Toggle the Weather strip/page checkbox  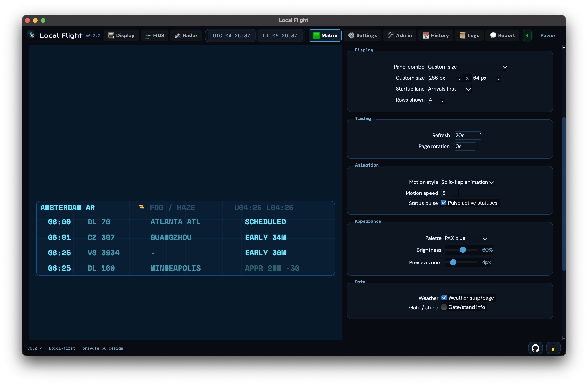point(444,298)
